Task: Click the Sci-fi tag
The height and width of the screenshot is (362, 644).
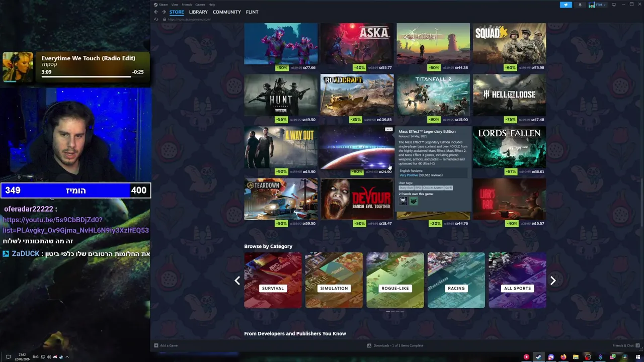Action: (x=449, y=188)
